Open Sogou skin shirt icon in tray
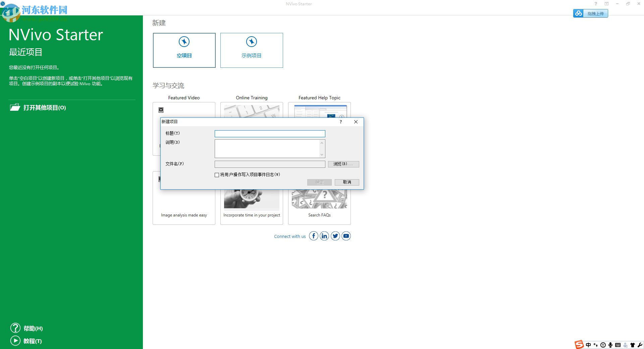The image size is (644, 349). click(x=633, y=345)
